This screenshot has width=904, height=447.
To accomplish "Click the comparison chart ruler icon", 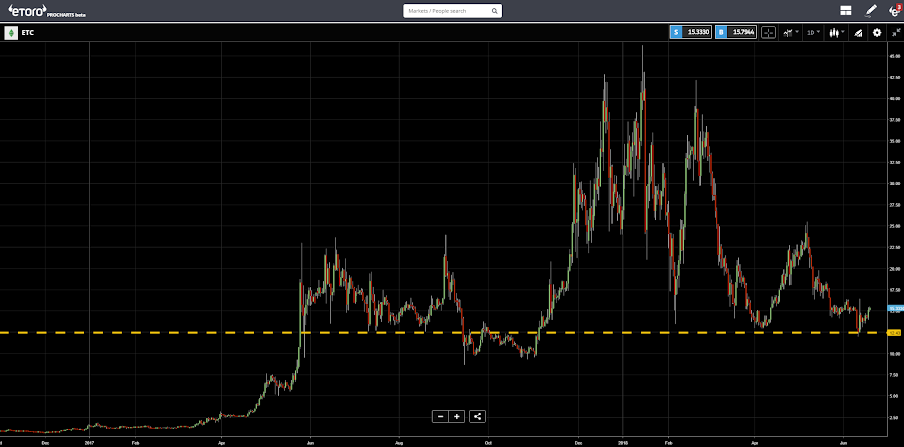I will coord(858,33).
